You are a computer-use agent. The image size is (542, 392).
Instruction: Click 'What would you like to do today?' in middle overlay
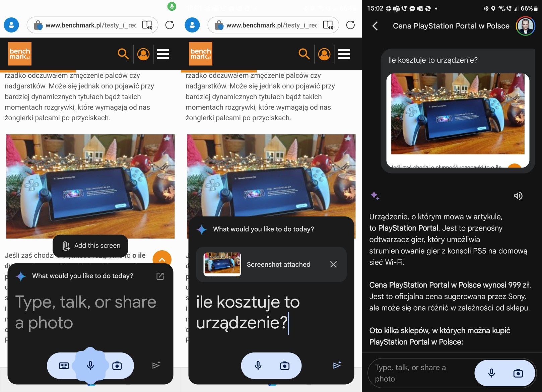pyautogui.click(x=264, y=229)
